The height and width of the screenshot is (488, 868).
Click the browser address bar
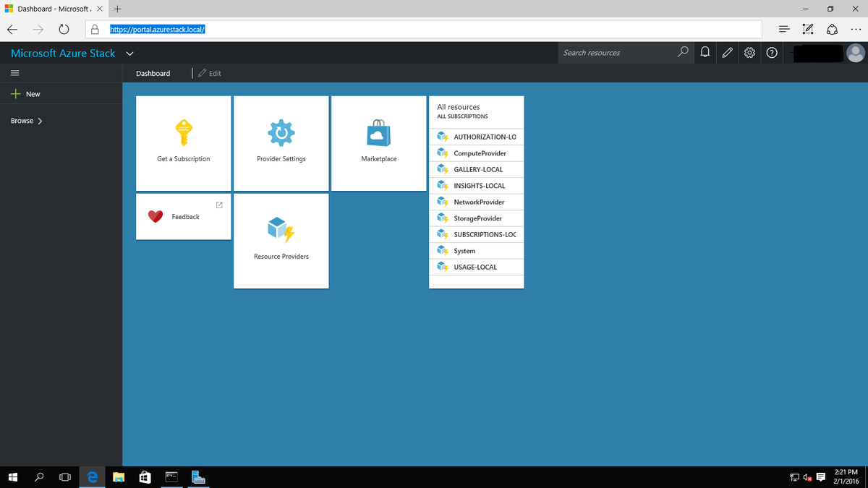(423, 29)
